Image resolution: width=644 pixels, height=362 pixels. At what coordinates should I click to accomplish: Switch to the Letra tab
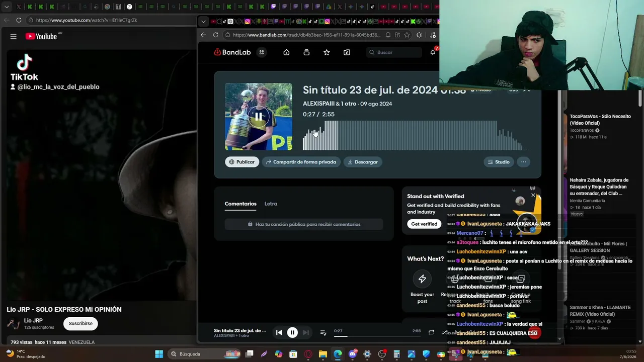coord(271,204)
